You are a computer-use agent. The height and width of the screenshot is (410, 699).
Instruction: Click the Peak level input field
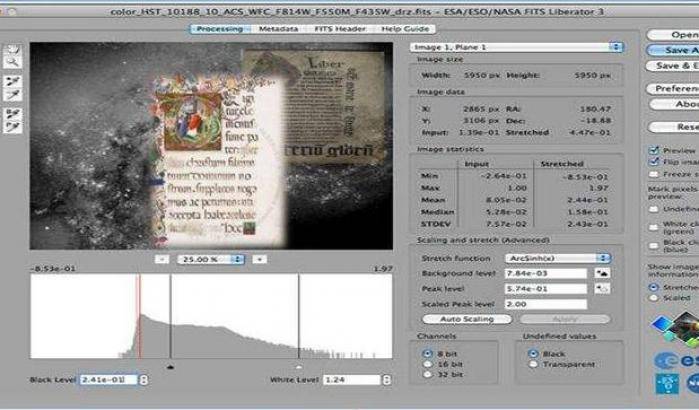pyautogui.click(x=546, y=289)
